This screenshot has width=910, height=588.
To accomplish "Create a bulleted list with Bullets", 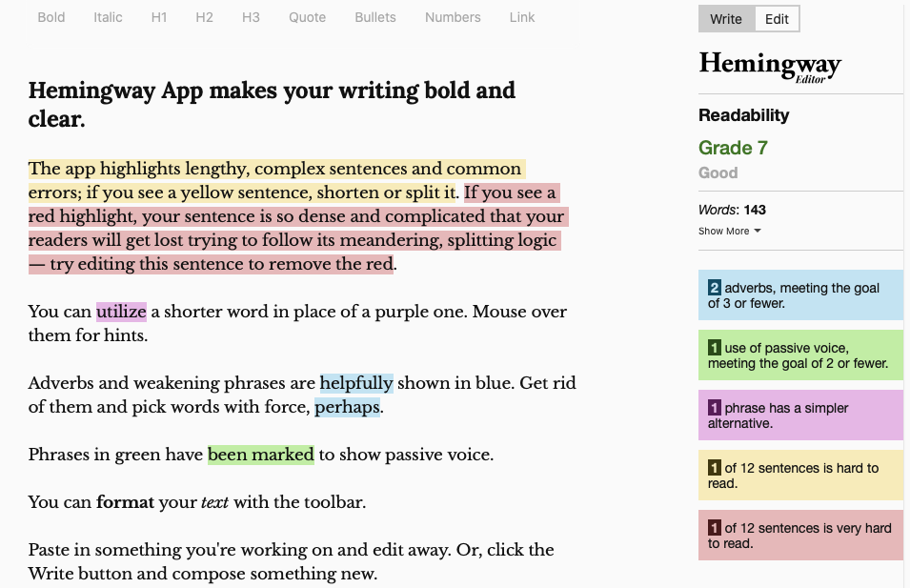I will click(x=375, y=17).
